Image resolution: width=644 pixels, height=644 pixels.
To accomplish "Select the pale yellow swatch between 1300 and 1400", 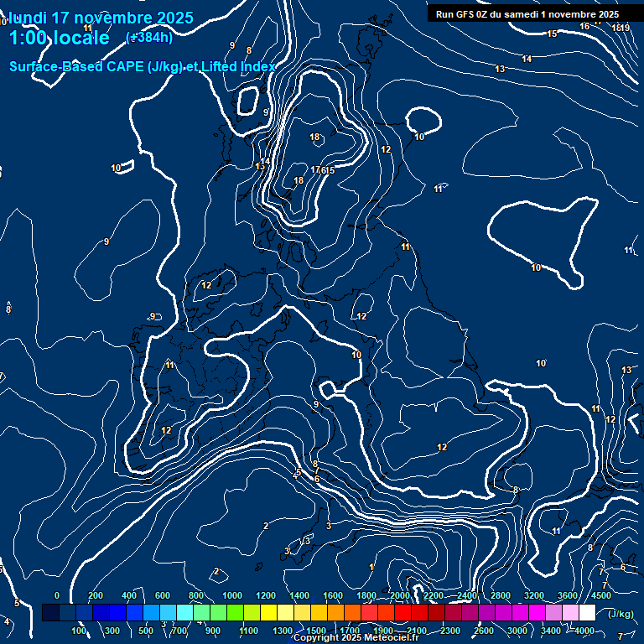I will 285,612.
